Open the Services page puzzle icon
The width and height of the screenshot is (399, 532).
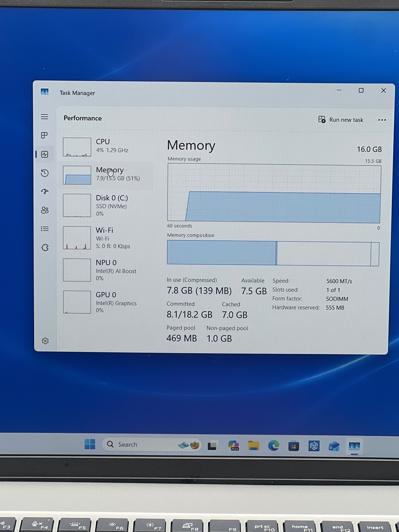pyautogui.click(x=45, y=248)
